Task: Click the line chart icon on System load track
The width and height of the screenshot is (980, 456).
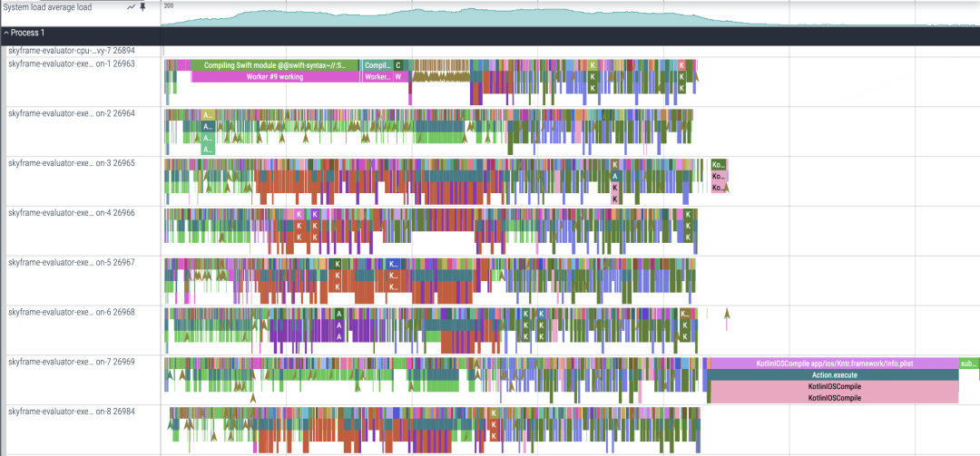Action: click(x=132, y=7)
